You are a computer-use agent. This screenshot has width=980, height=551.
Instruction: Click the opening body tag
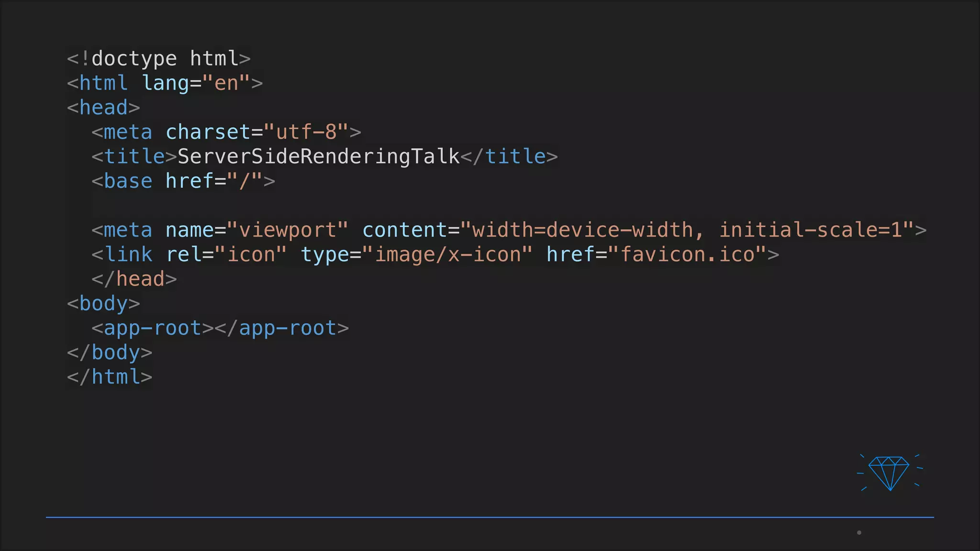pos(103,304)
